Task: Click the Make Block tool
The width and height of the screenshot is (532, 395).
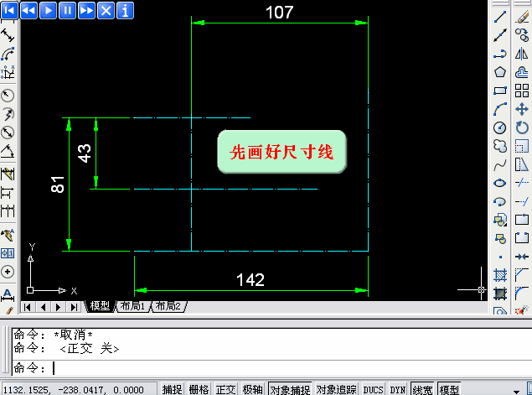Action: click(500, 239)
